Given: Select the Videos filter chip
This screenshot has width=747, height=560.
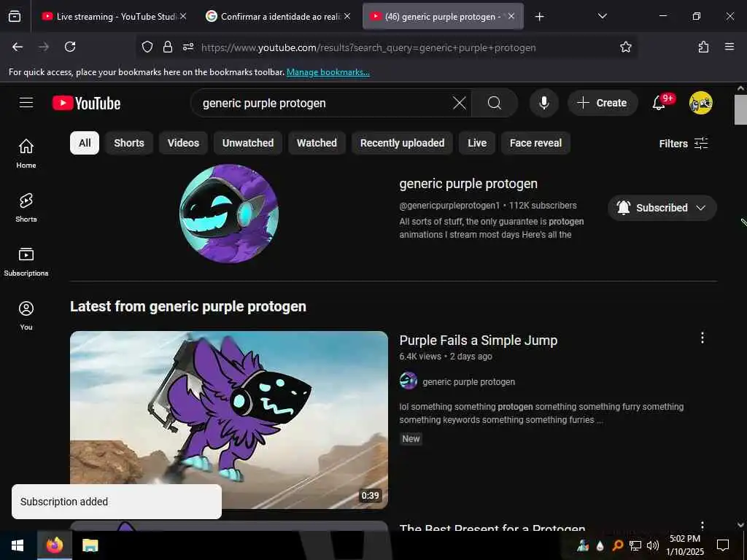Looking at the screenshot, I should click(x=183, y=143).
